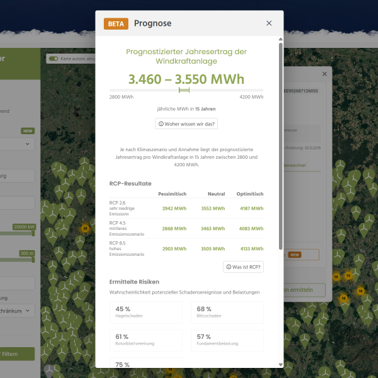Click the 4083 MWh value
378x378 pixels.
pos(251,229)
